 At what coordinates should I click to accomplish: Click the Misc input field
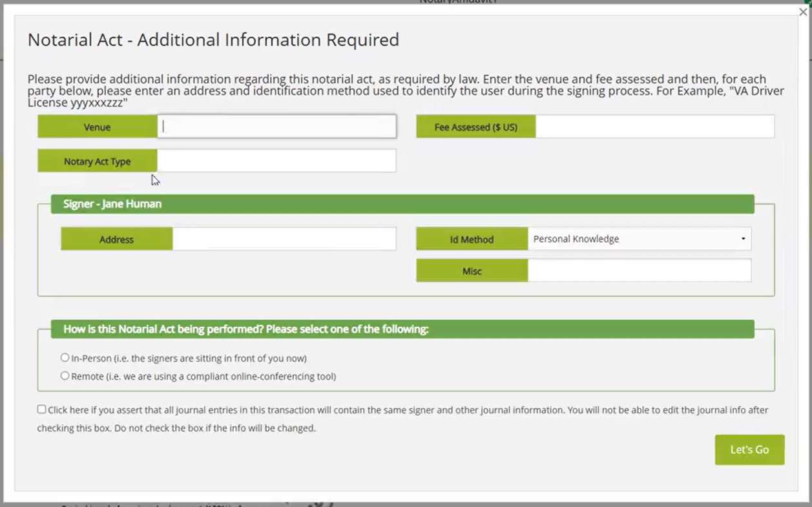click(x=639, y=271)
